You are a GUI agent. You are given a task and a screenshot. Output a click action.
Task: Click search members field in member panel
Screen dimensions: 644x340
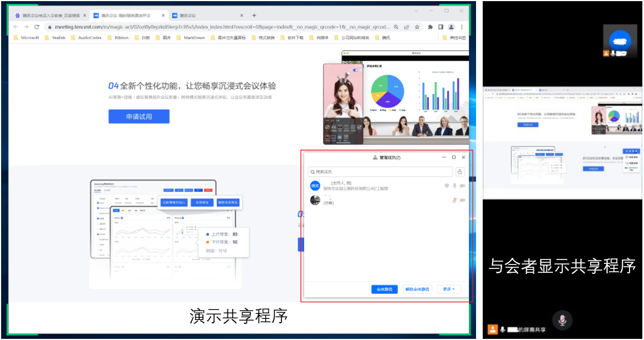point(380,172)
